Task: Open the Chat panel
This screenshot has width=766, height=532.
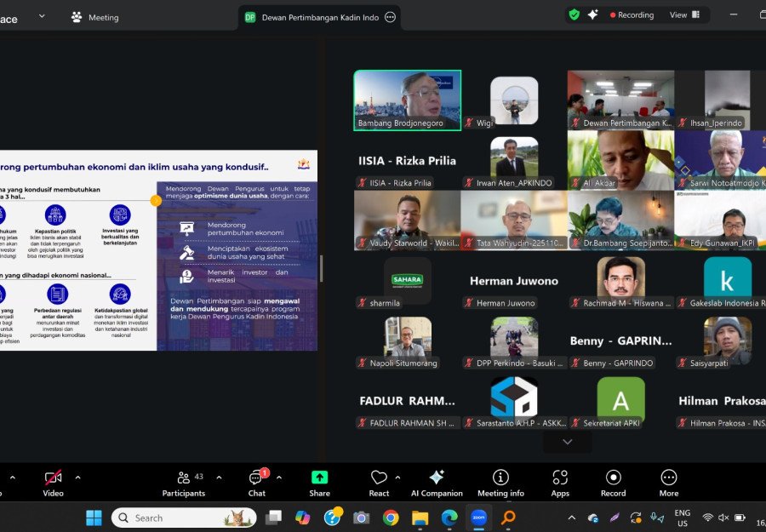Action: click(256, 482)
